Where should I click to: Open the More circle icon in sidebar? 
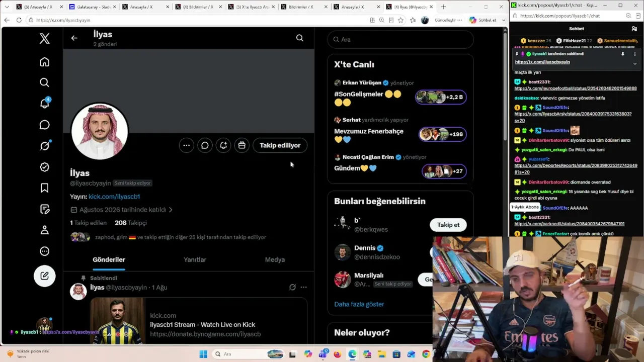[x=45, y=251]
